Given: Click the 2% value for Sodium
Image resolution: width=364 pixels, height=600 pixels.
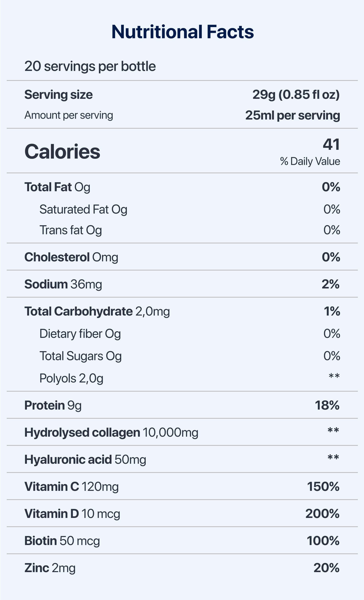Looking at the screenshot, I should tap(330, 284).
